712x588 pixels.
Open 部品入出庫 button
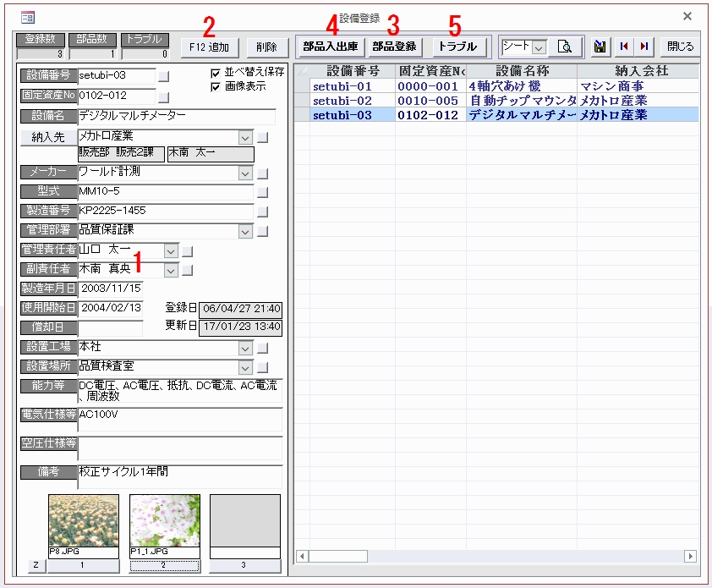(331, 47)
